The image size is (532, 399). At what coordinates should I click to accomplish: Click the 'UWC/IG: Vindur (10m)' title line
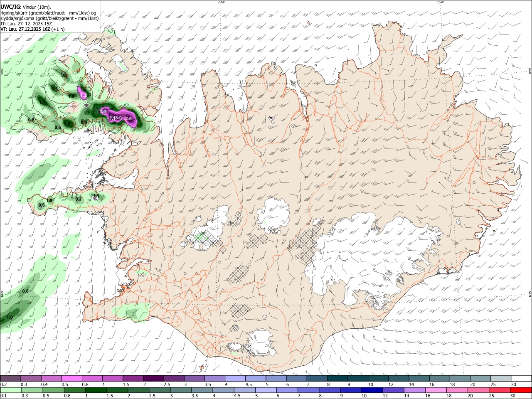click(x=25, y=7)
